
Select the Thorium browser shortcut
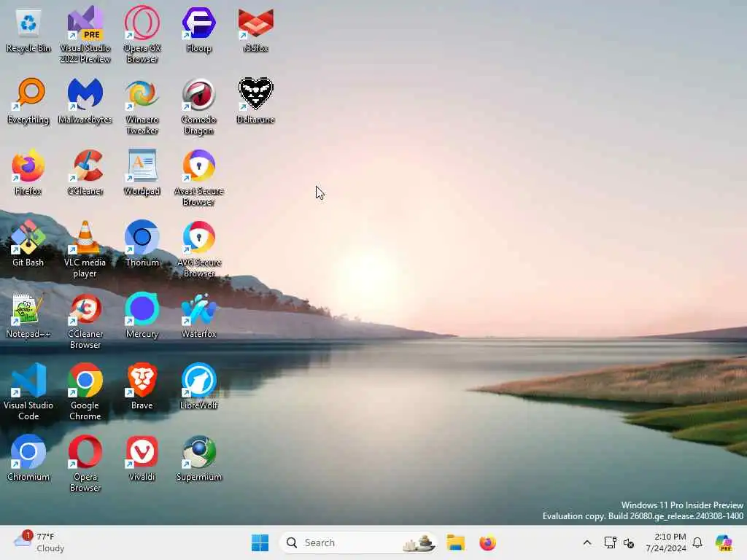tap(142, 244)
